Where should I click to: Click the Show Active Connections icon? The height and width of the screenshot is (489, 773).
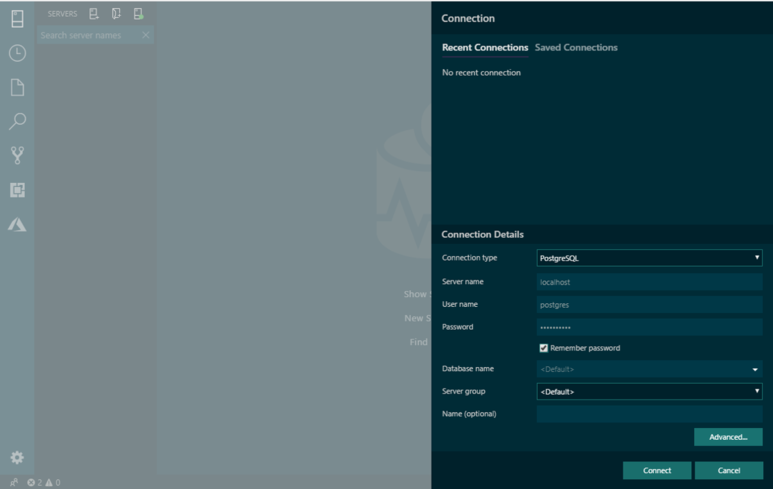click(139, 14)
